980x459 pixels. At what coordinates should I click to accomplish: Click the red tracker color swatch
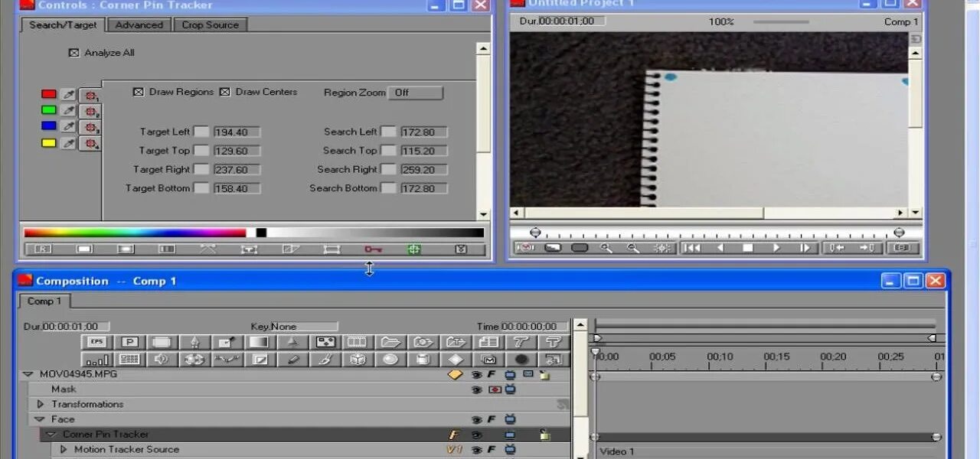point(47,93)
